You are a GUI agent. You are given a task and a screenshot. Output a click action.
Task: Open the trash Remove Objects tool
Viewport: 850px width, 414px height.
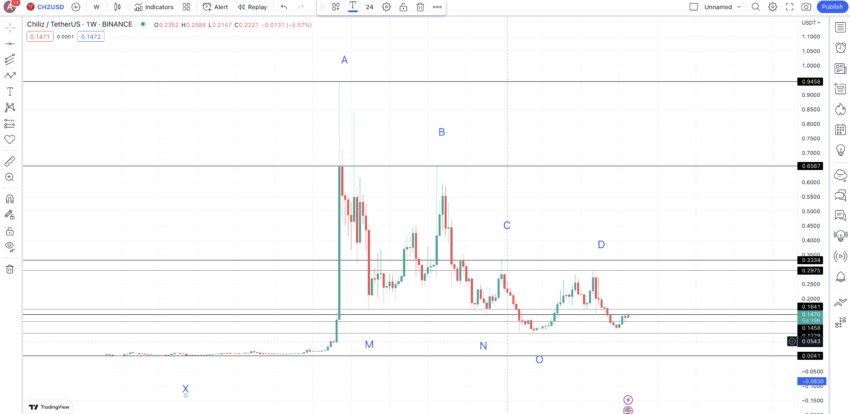[10, 269]
